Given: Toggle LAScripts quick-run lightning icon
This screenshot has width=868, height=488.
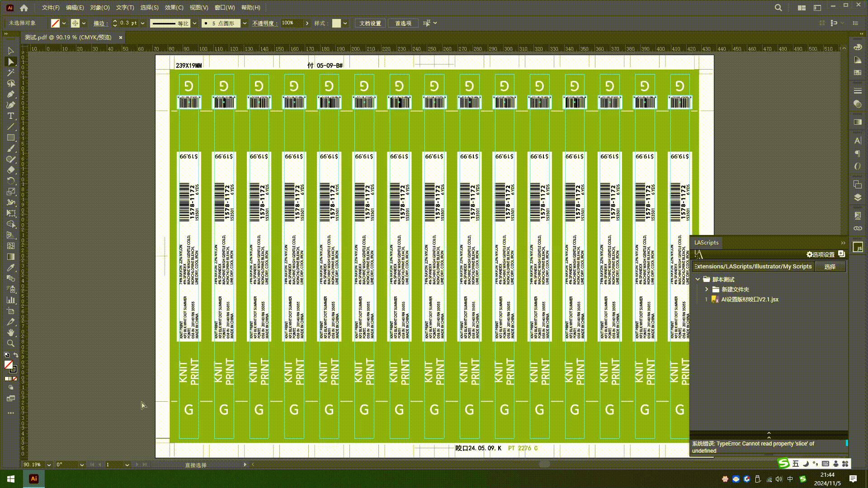Looking at the screenshot, I should tap(841, 254).
